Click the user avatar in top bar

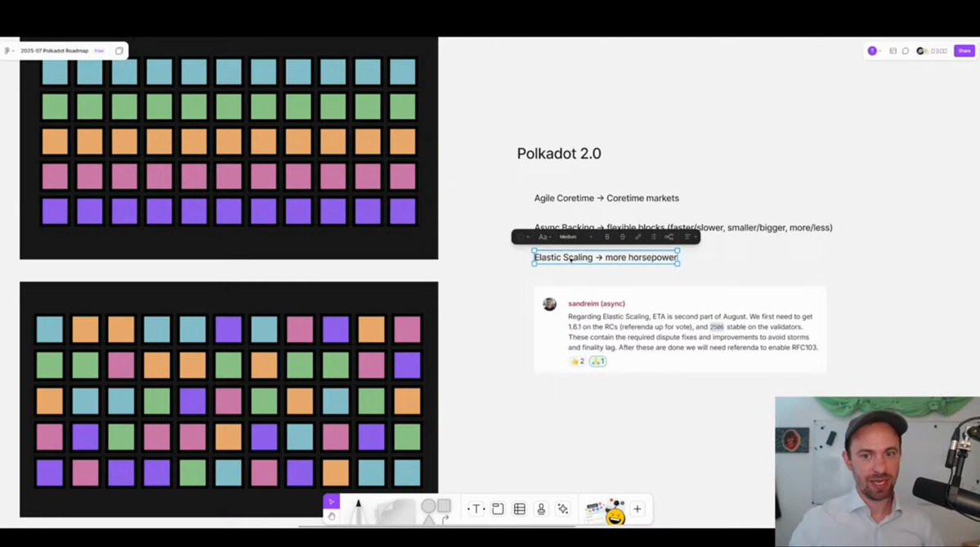872,51
